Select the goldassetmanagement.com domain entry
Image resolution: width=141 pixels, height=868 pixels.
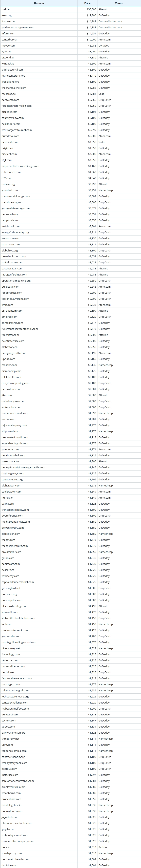(x=18, y=28)
